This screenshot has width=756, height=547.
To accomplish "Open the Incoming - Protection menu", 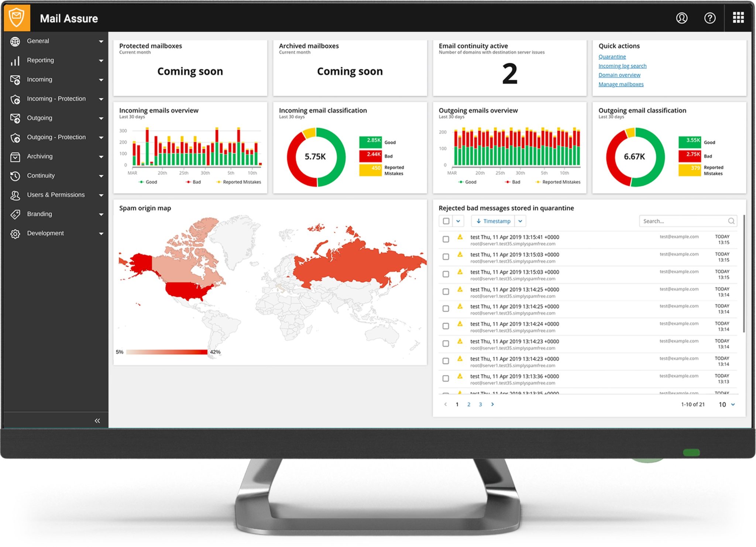I will (56, 99).
